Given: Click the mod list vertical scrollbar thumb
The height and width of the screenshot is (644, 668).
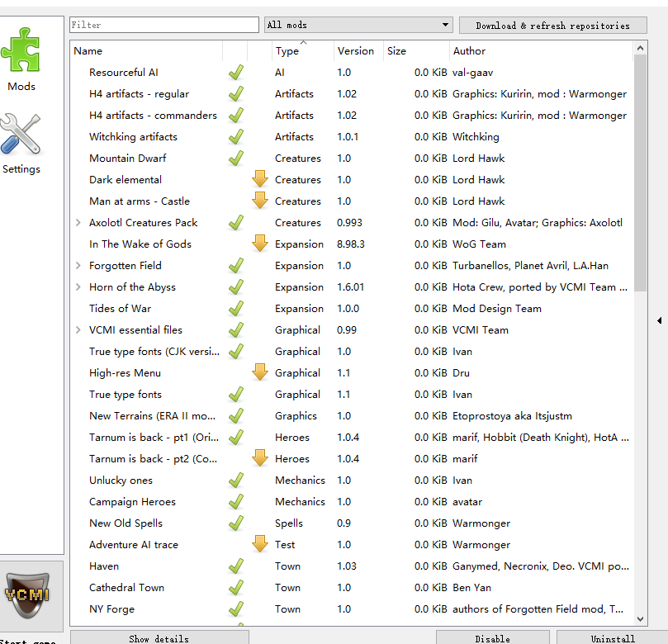Looking at the screenshot, I should (x=640, y=173).
